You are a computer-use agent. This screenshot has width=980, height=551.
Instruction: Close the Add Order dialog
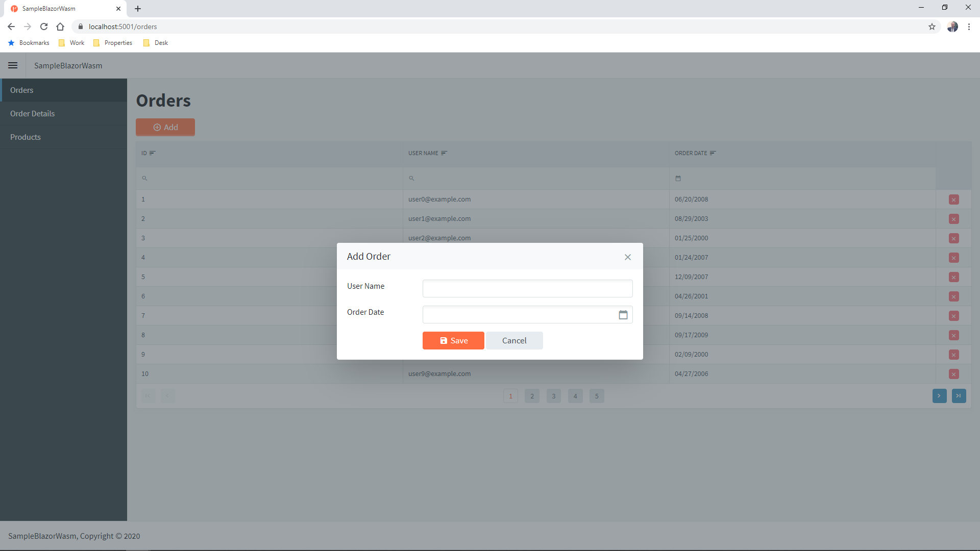(628, 257)
